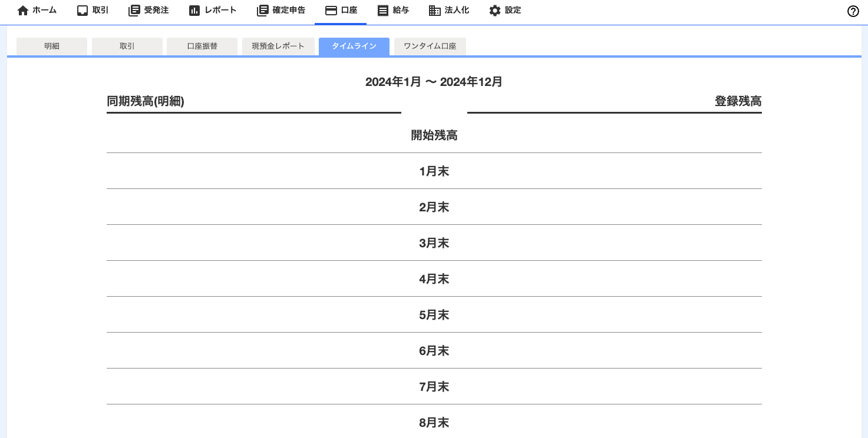Open the 設定 gear icon

[x=495, y=11]
